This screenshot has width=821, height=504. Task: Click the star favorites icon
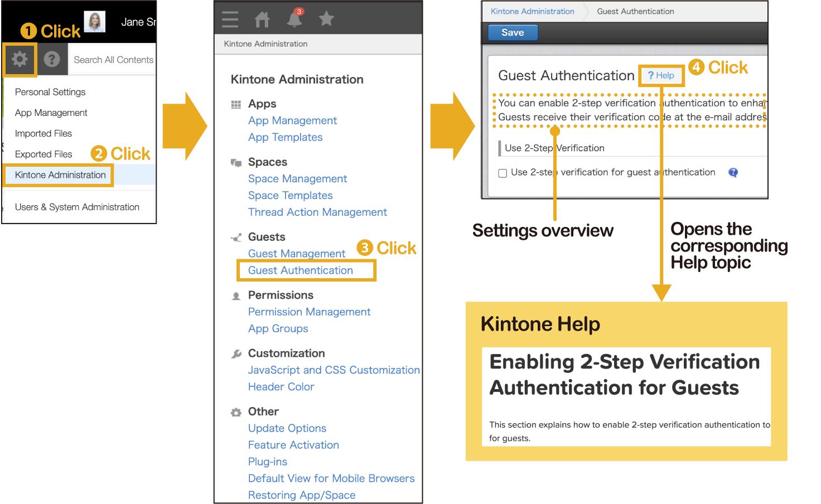coord(326,20)
